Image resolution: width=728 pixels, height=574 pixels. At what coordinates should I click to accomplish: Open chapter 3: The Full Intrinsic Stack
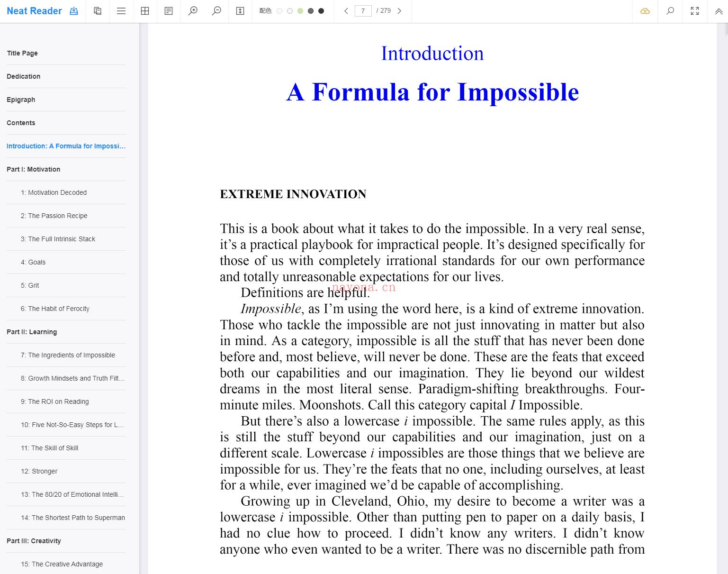[x=66, y=239]
